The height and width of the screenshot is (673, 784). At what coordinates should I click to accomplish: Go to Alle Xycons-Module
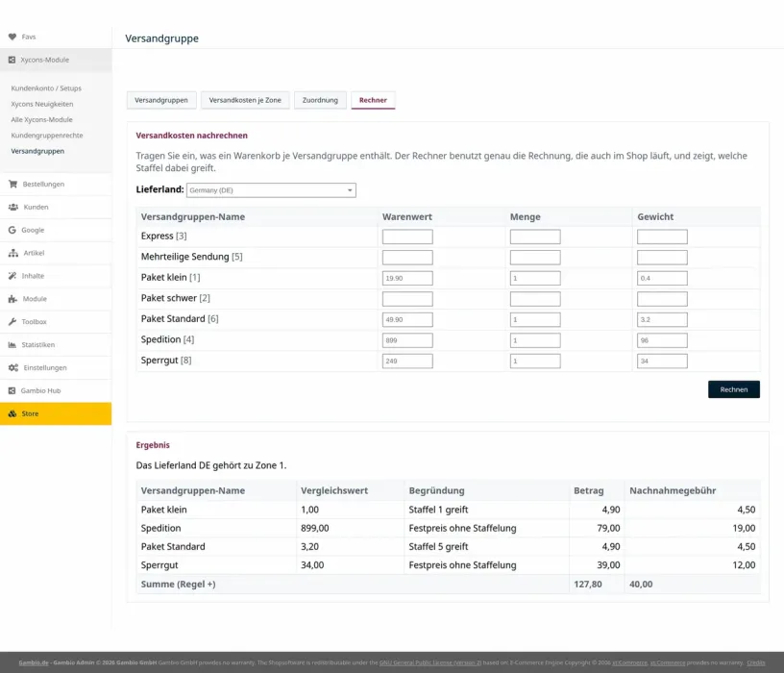pyautogui.click(x=41, y=119)
